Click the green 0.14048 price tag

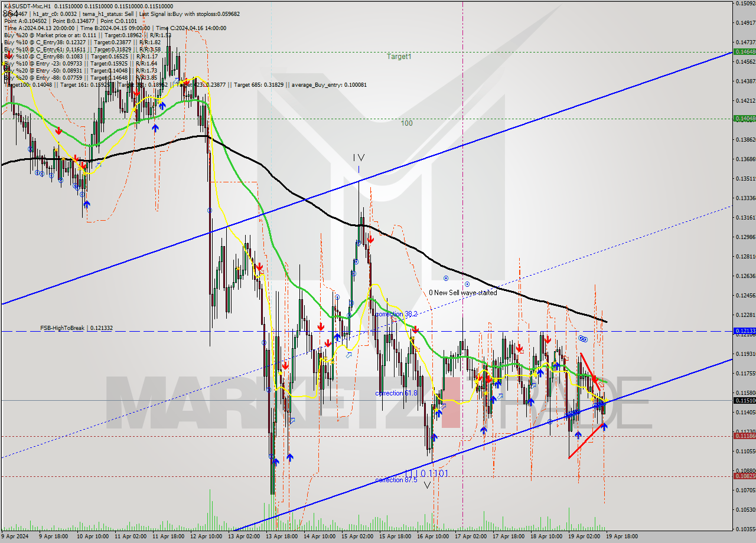(744, 119)
